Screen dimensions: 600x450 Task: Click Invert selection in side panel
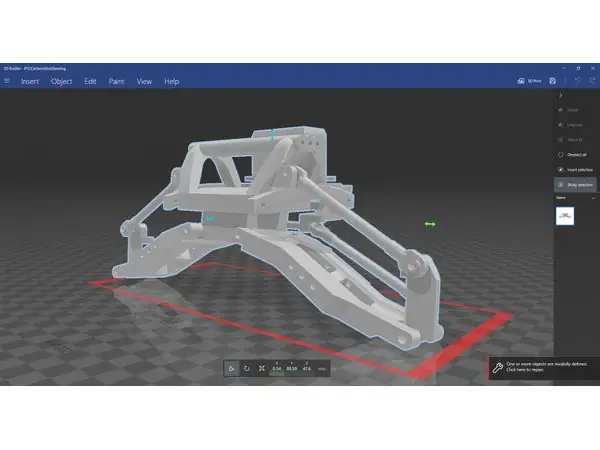575,170
